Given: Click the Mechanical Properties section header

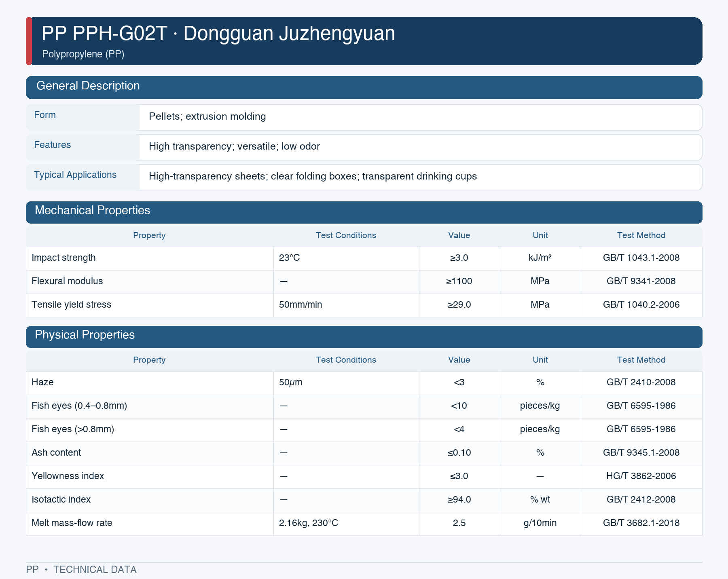Looking at the screenshot, I should pos(364,212).
